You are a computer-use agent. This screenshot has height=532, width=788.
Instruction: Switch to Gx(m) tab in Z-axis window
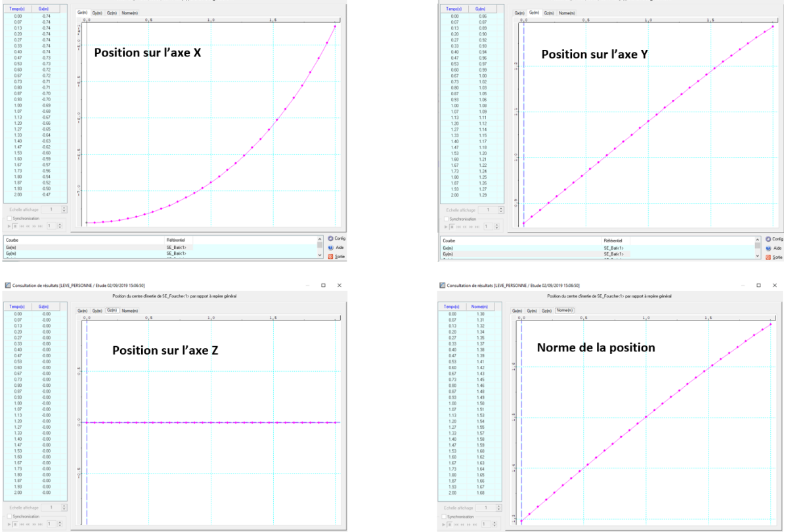[82, 310]
